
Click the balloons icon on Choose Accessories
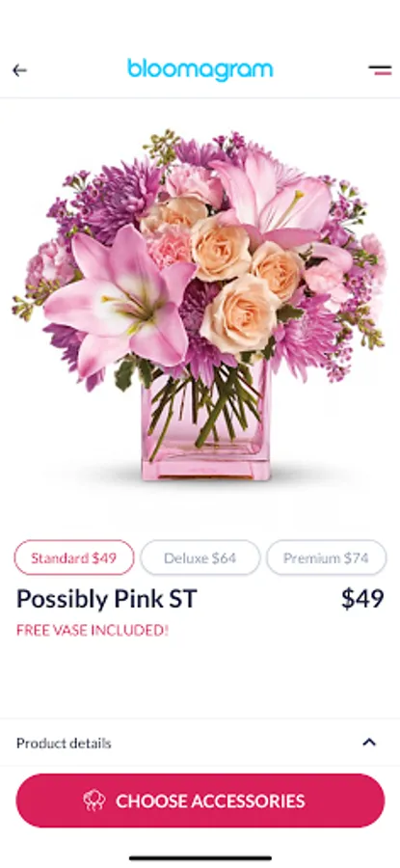point(94,800)
